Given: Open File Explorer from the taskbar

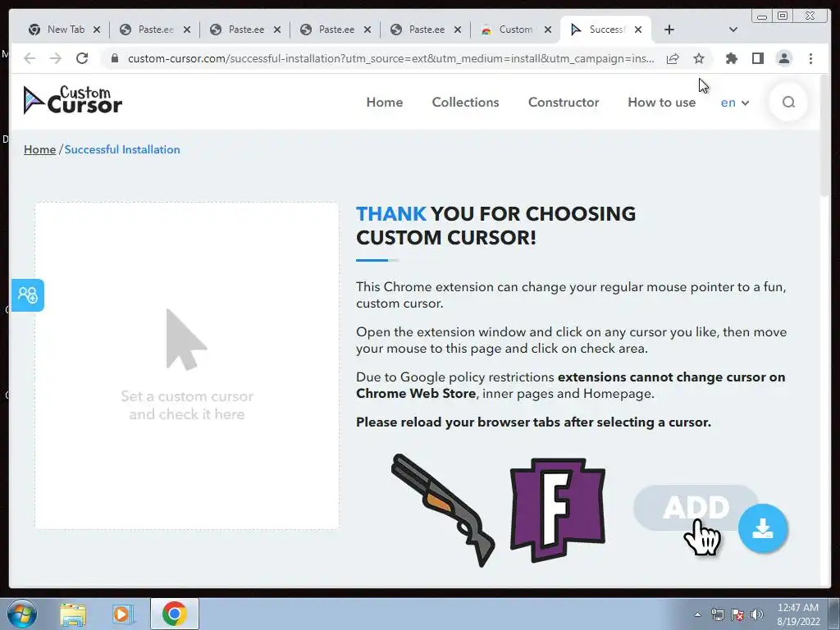Looking at the screenshot, I should click(73, 614).
